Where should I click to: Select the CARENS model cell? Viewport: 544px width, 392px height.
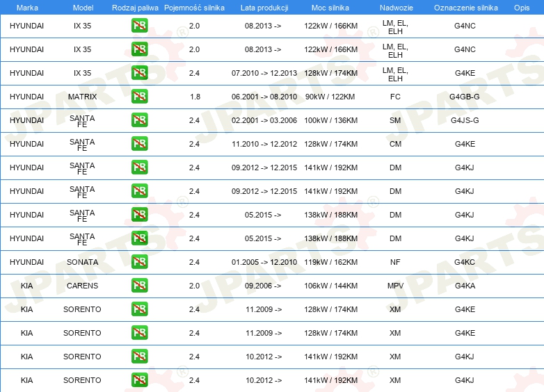(x=82, y=286)
